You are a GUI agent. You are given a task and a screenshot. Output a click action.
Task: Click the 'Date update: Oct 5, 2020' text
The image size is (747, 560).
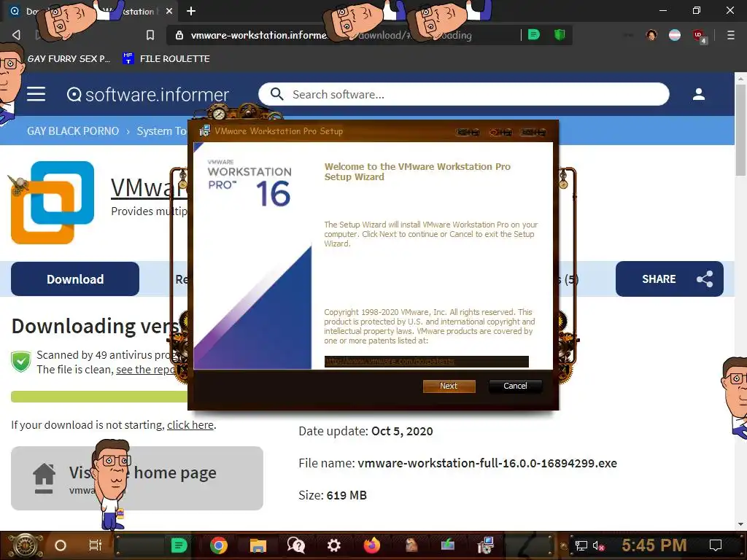click(365, 431)
